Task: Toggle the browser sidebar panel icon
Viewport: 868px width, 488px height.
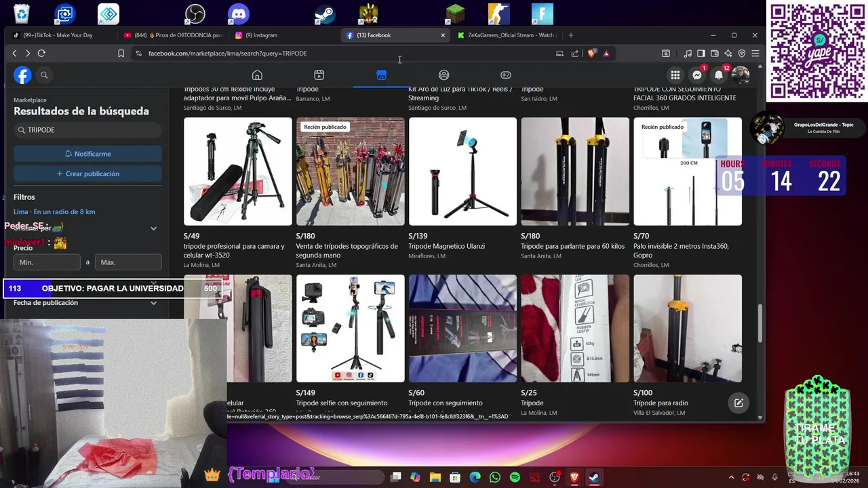Action: (x=701, y=54)
